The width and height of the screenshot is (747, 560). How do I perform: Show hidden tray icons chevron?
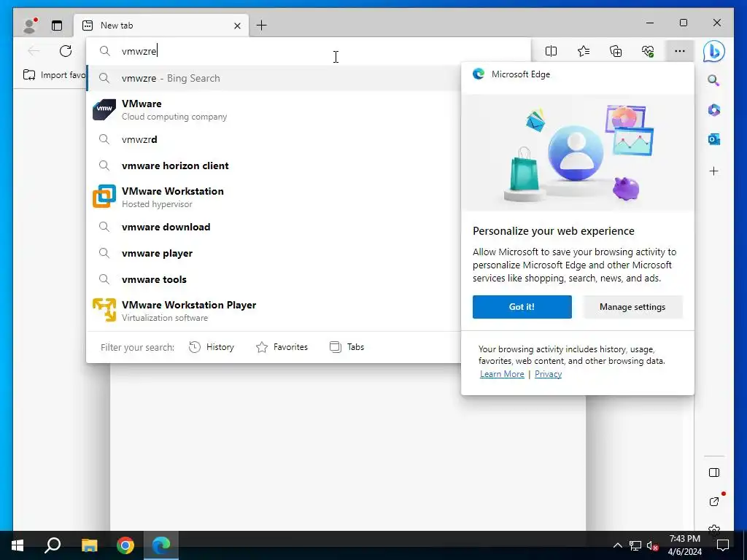tap(617, 545)
